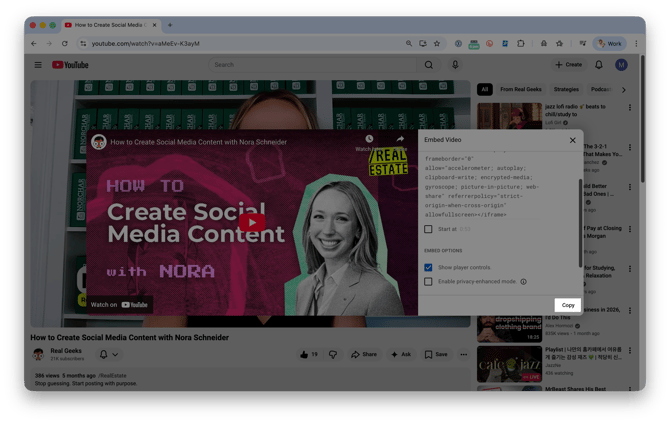
Task: Open more actions ellipsis below video
Action: pos(464,354)
